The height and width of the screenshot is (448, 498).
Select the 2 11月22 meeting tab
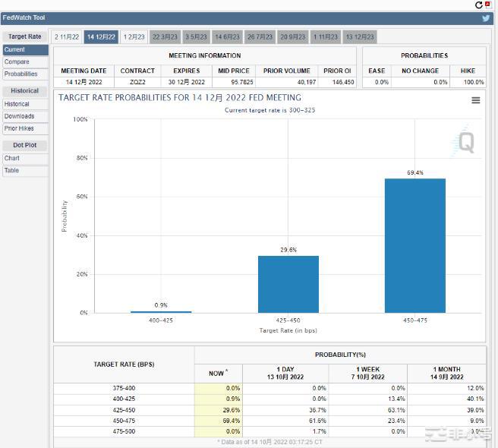67,36
